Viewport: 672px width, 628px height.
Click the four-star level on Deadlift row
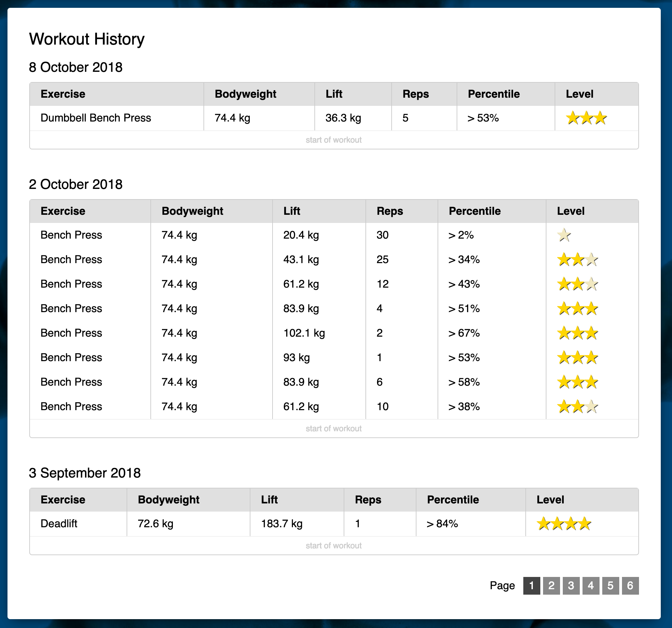point(564,524)
